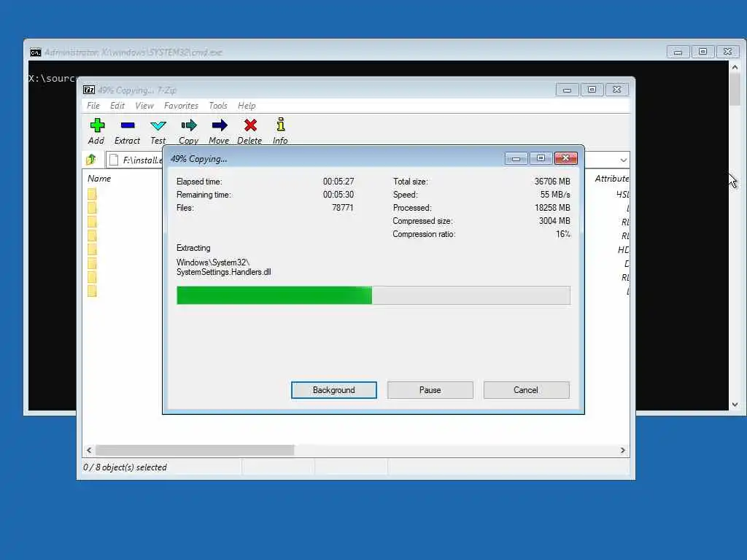Close the Administrator cmd window
Screen dimensions: 747x560
coord(727,52)
